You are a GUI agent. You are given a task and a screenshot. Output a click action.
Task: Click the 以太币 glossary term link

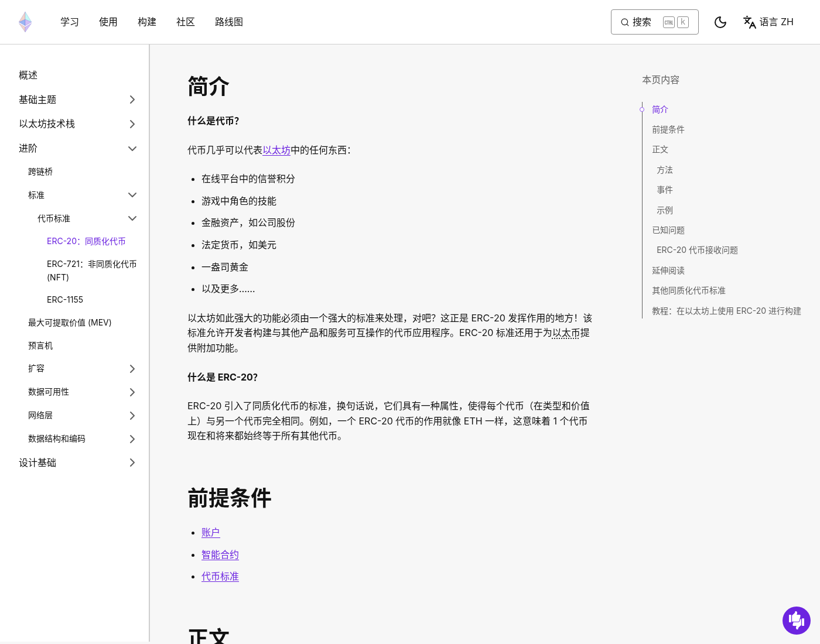pos(566,333)
